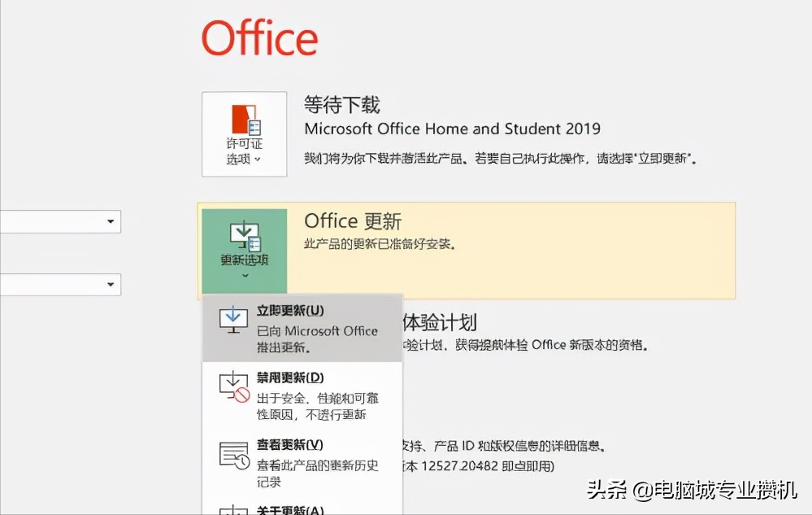Image resolution: width=812 pixels, height=515 pixels.
Task: Click the 查看此产品的更新历史记录 description
Action: (x=318, y=474)
